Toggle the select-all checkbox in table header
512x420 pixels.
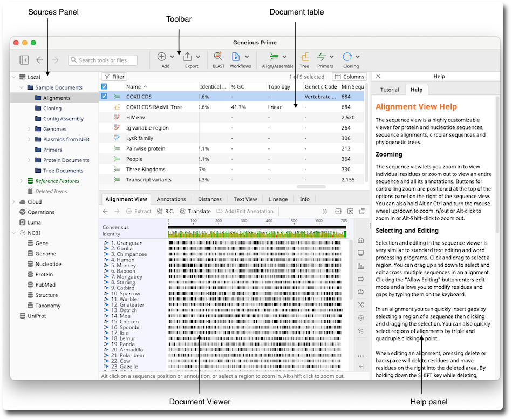click(x=104, y=86)
